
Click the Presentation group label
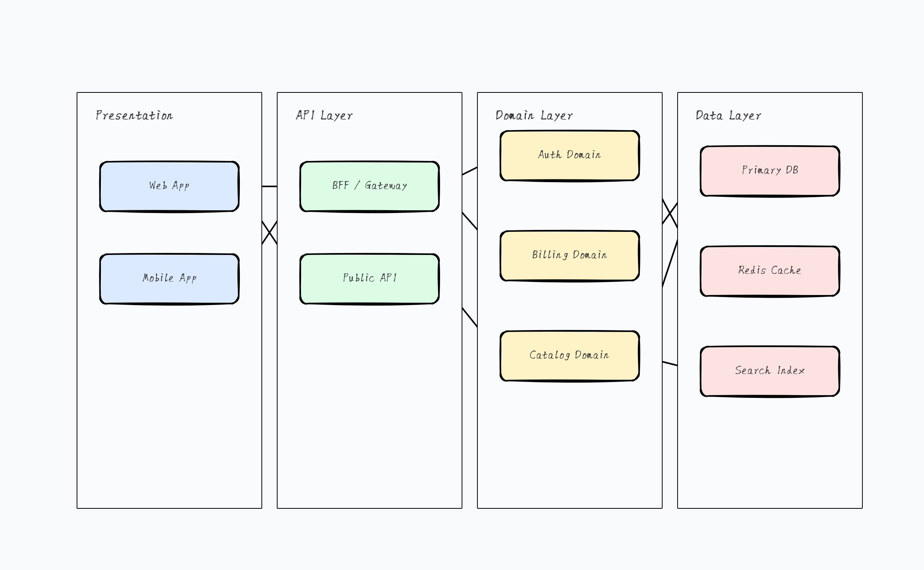(x=134, y=115)
